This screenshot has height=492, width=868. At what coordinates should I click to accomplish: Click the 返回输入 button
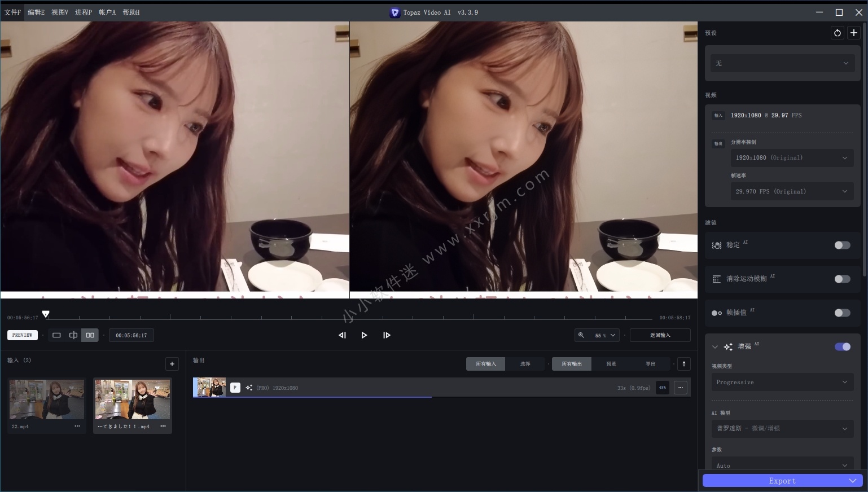[659, 335]
